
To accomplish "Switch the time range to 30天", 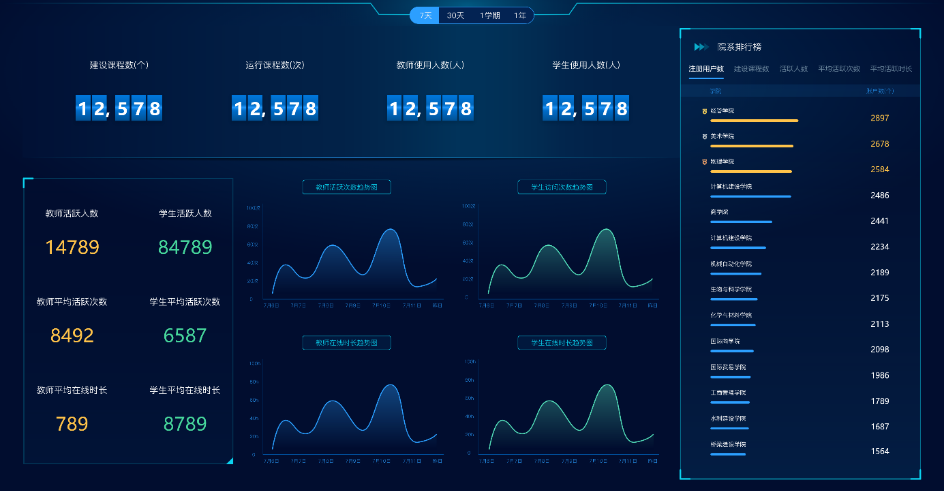I will coord(455,15).
